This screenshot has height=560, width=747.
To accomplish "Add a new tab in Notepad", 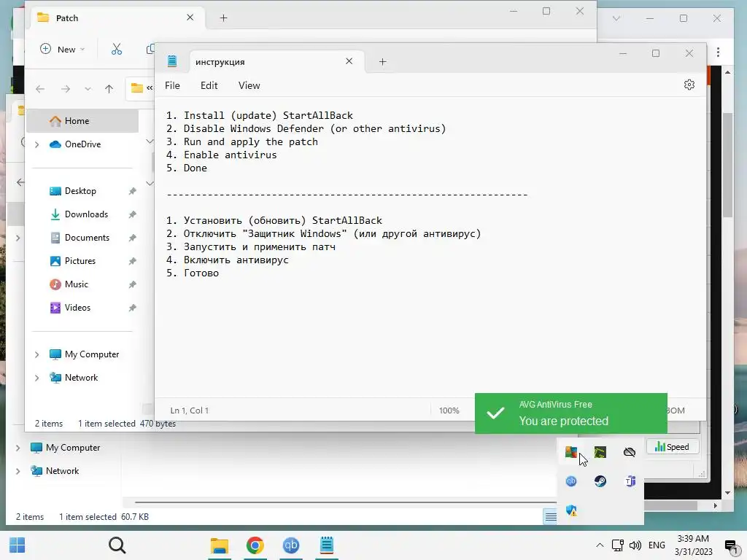I will [x=382, y=61].
